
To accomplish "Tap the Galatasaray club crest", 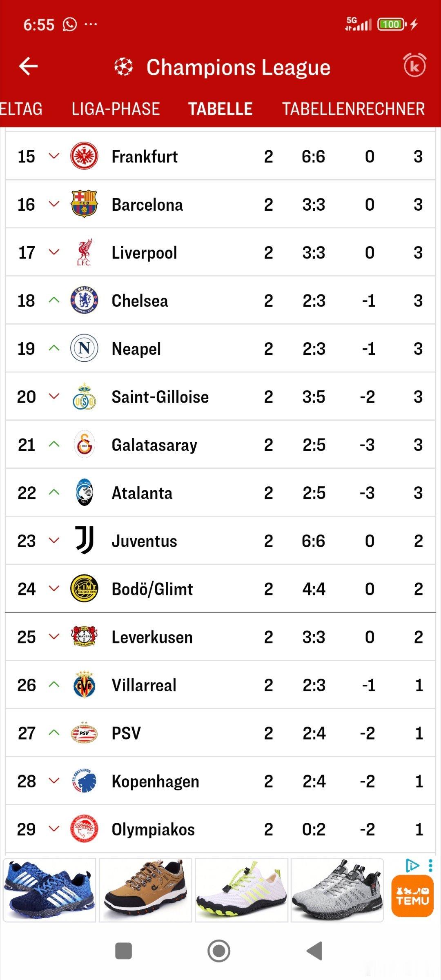I will coord(84,445).
